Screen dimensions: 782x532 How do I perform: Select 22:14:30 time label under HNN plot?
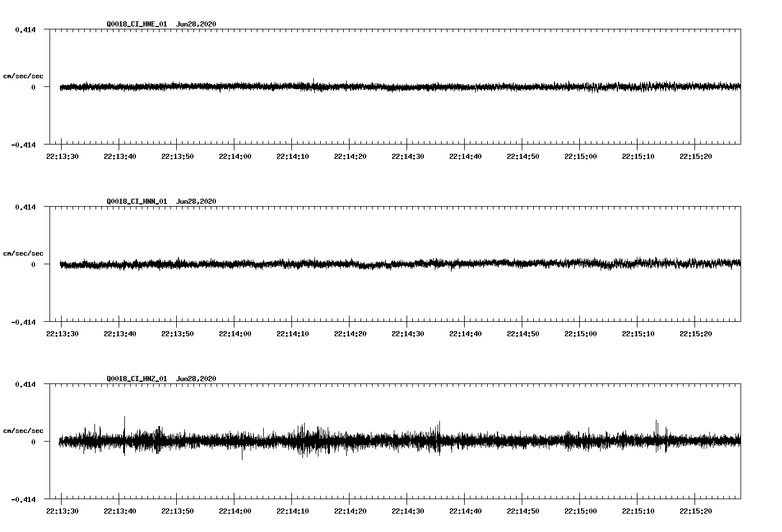[x=408, y=334]
